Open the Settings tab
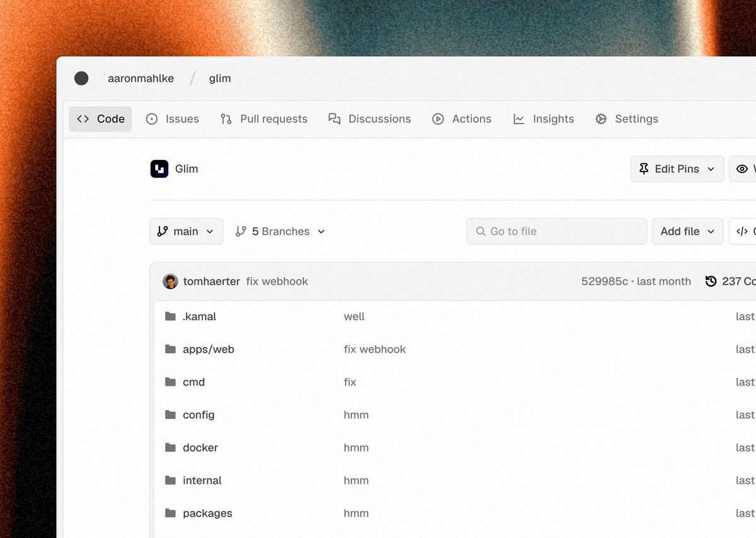This screenshot has width=756, height=538. 626,118
